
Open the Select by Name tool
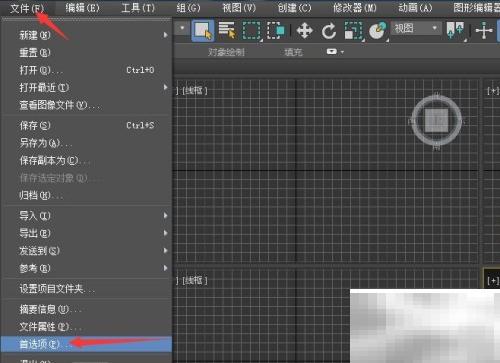[227, 31]
